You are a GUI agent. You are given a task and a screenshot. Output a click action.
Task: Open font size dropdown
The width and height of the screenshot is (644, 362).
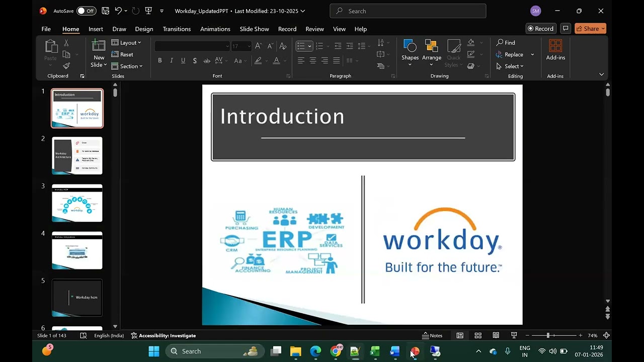click(249, 46)
